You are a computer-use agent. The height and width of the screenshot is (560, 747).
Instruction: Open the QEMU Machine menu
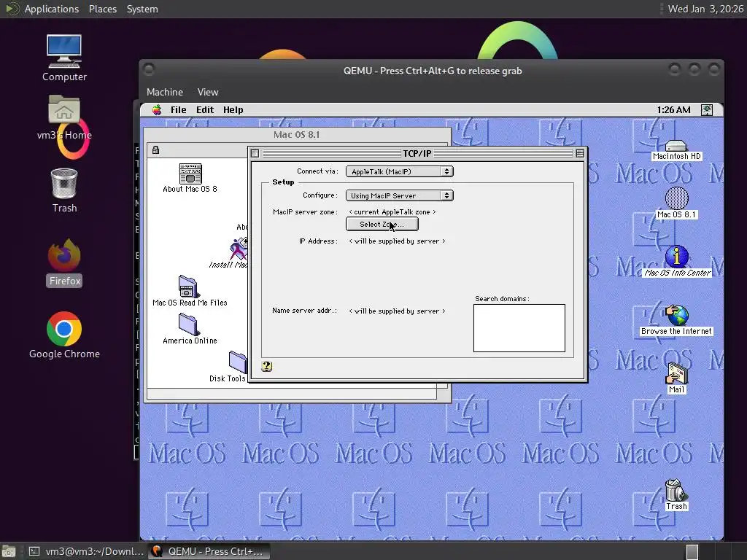[x=164, y=92]
